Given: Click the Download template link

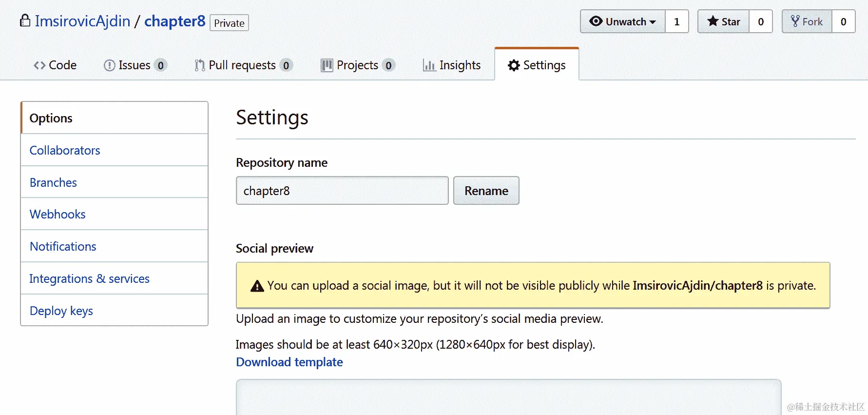Looking at the screenshot, I should coord(289,362).
